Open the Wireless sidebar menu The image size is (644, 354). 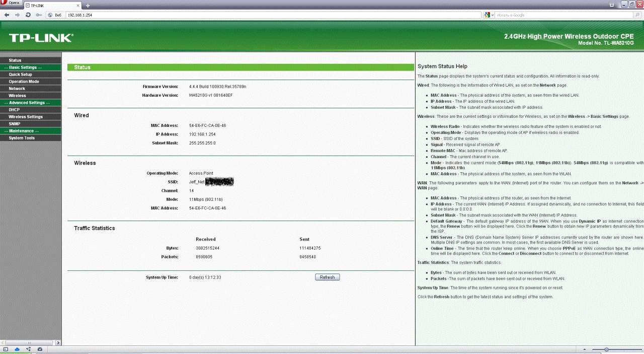(17, 96)
